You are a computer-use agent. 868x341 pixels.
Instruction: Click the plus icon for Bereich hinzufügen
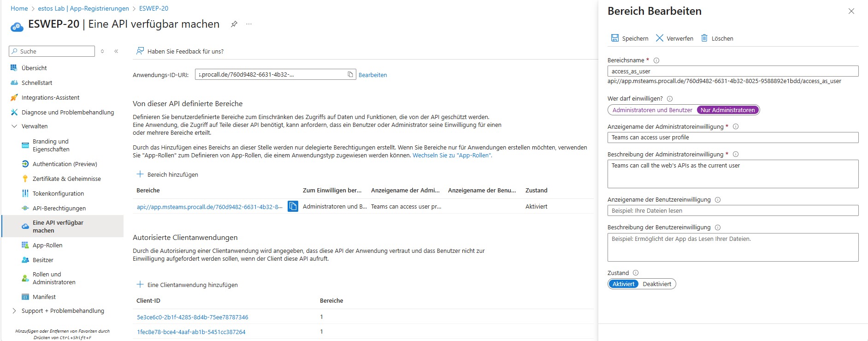pyautogui.click(x=140, y=174)
